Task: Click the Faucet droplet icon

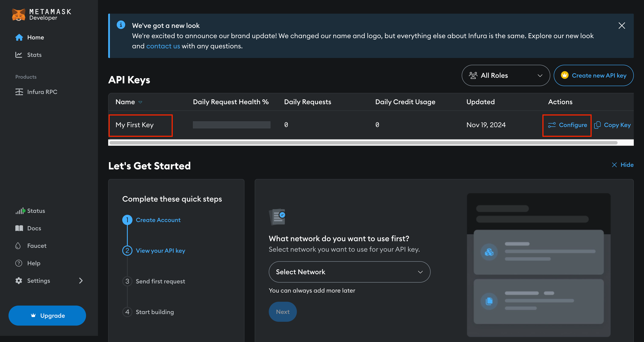Action: coord(18,246)
